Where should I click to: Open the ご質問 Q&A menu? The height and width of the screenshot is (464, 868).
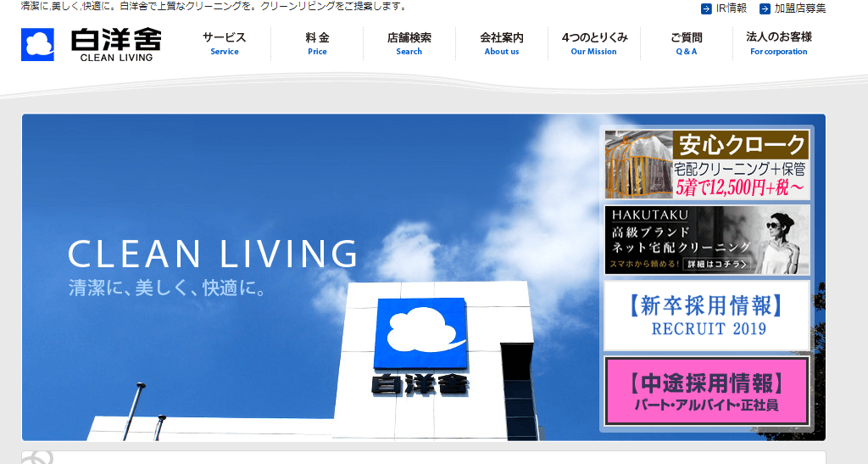[686, 43]
